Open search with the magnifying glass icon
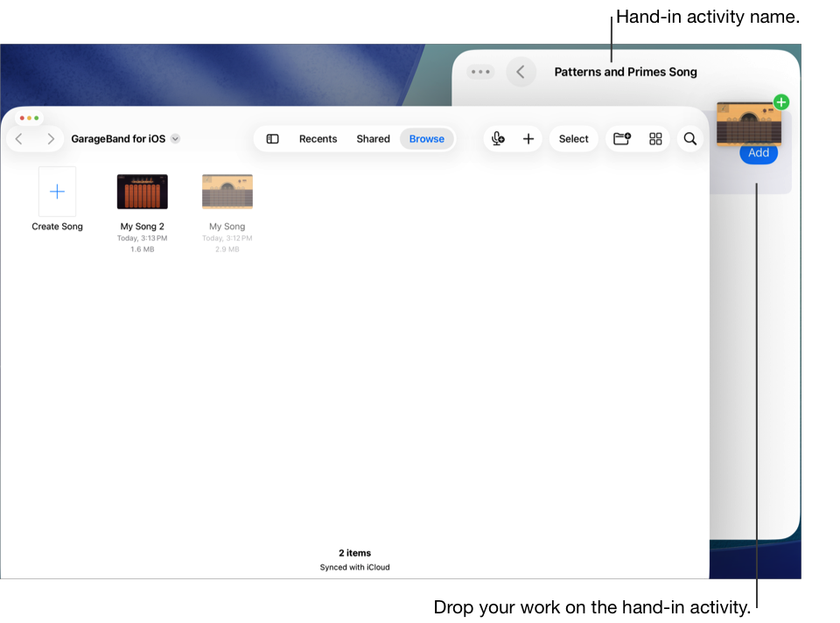Screen dimensions: 840x623 [x=689, y=138]
